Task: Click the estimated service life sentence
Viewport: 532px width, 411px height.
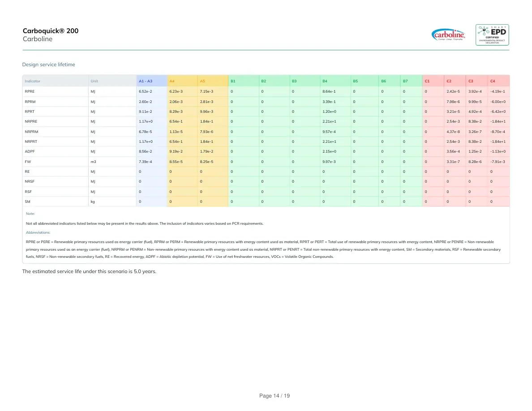Action: click(x=89, y=271)
